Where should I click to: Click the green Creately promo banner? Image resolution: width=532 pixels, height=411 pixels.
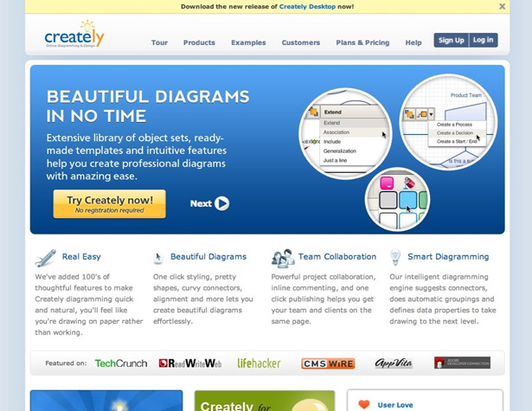[265, 401]
